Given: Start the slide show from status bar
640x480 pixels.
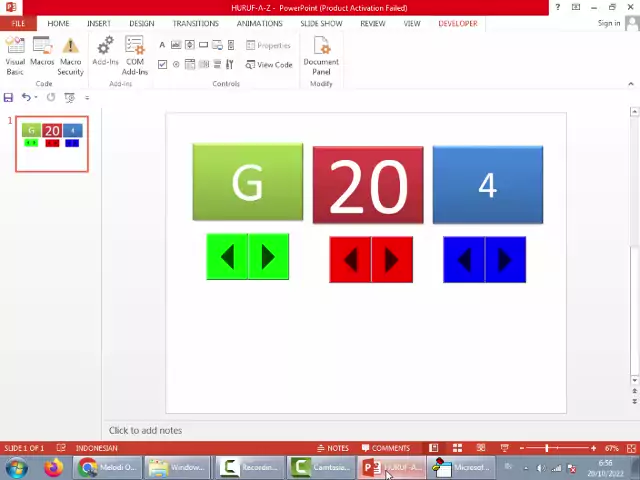Looking at the screenshot, I should click(x=504, y=448).
